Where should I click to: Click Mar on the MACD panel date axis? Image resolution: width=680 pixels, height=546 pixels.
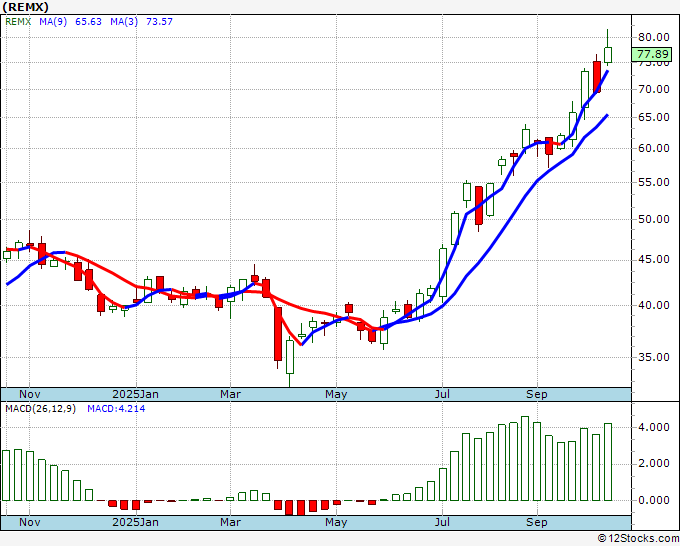point(230,522)
